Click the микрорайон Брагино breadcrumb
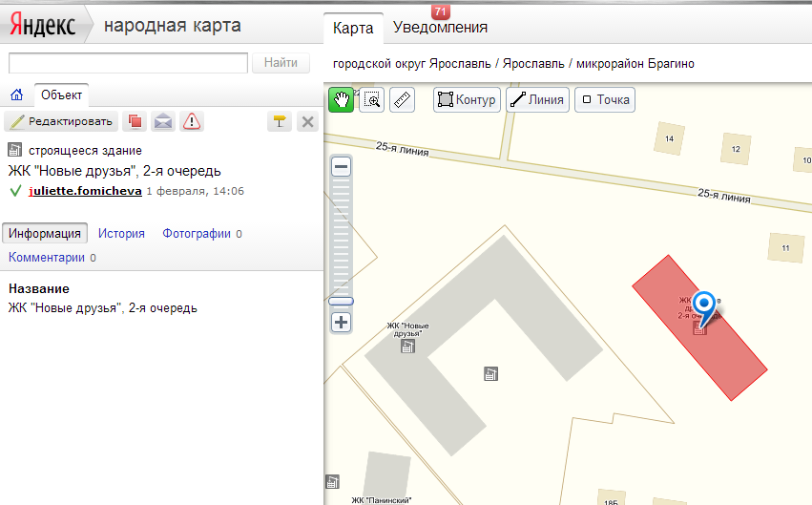 pos(635,64)
